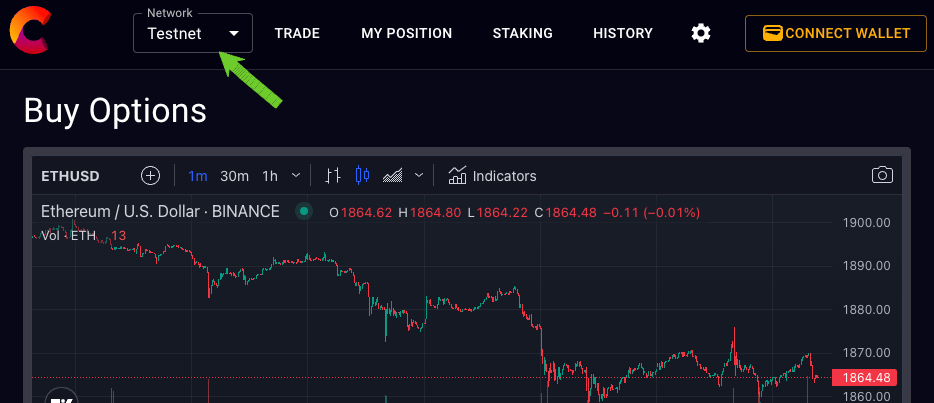Expand the chart style dropdown chevron
934x403 pixels.
pos(419,176)
